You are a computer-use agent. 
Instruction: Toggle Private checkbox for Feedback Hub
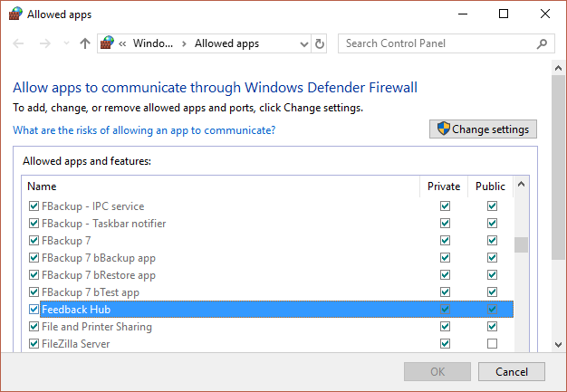point(445,310)
